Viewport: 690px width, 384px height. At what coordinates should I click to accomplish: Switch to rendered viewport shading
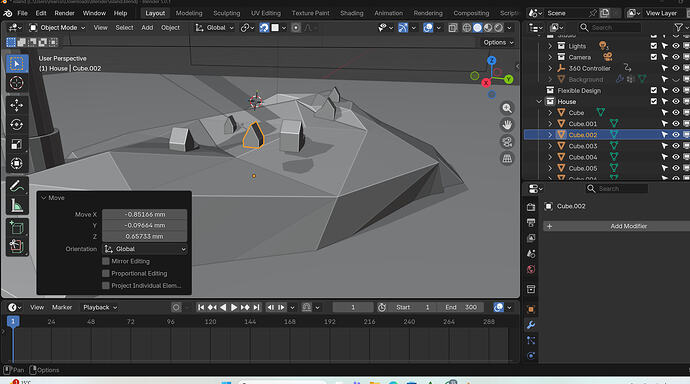click(x=499, y=28)
